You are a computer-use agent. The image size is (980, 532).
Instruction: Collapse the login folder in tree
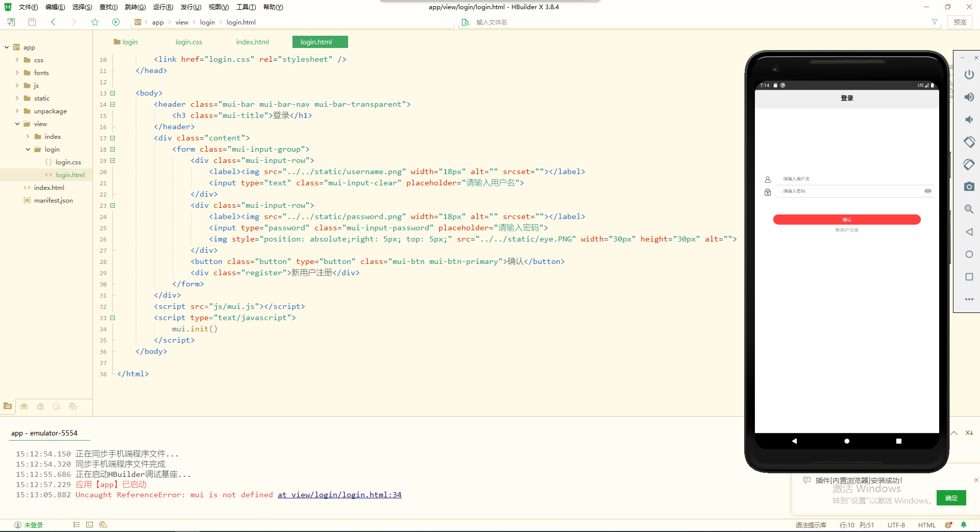tap(28, 149)
